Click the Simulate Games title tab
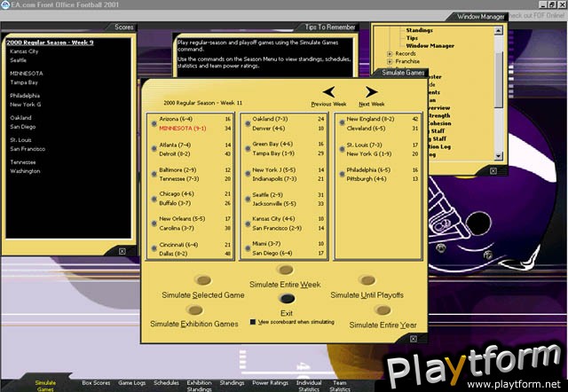 click(x=403, y=73)
